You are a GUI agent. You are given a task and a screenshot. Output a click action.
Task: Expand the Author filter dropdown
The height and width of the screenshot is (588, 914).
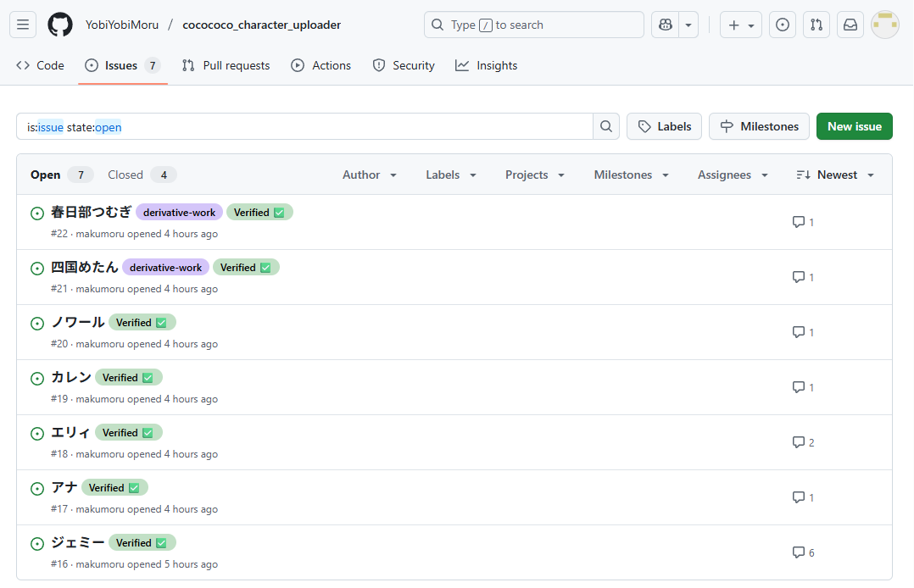point(370,175)
